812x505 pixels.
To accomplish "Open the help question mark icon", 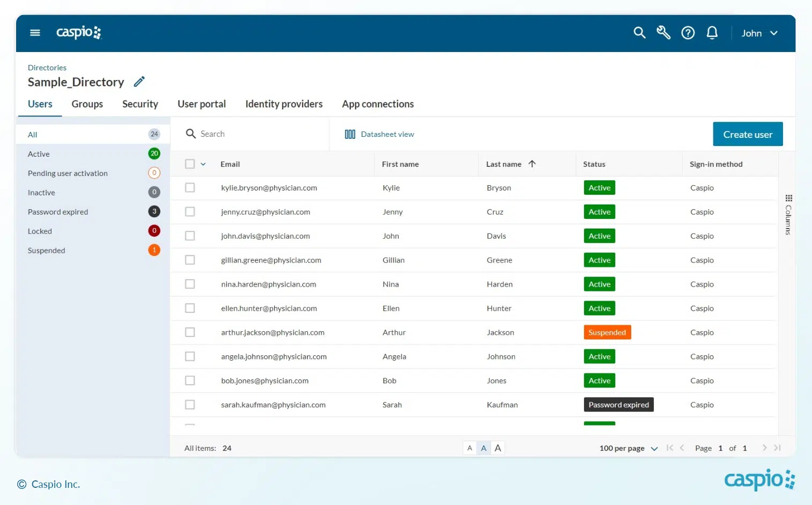I will click(x=688, y=33).
